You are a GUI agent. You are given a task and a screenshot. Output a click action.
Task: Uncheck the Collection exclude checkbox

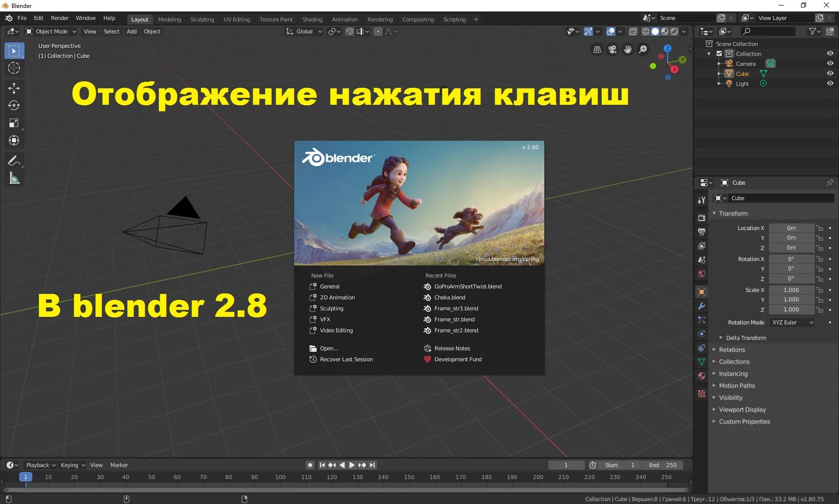click(x=719, y=53)
